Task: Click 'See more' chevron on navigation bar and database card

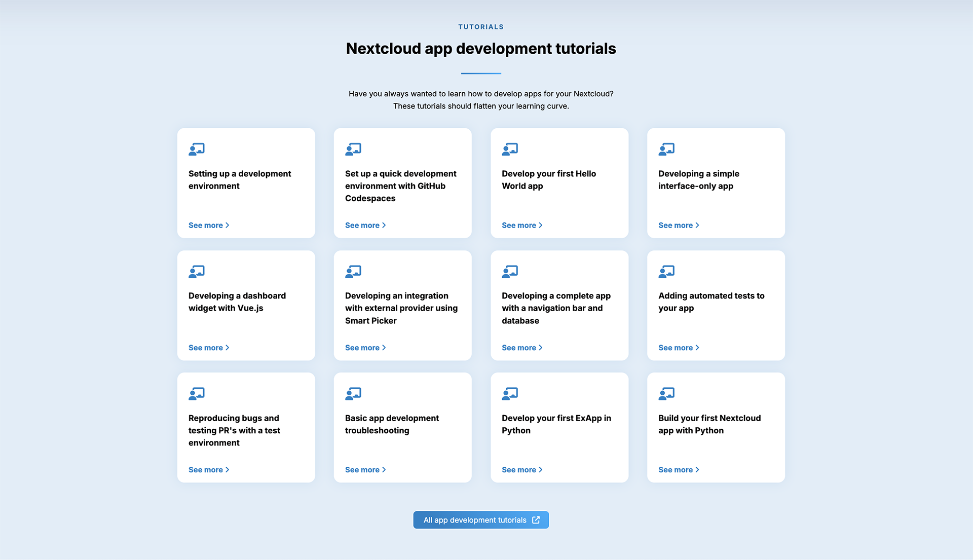Action: [x=541, y=348]
